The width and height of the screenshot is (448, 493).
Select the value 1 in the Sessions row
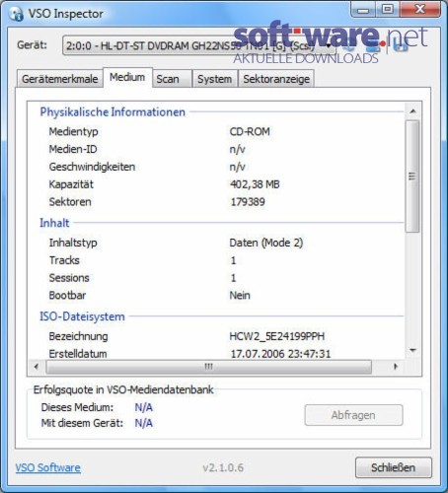pos(233,278)
